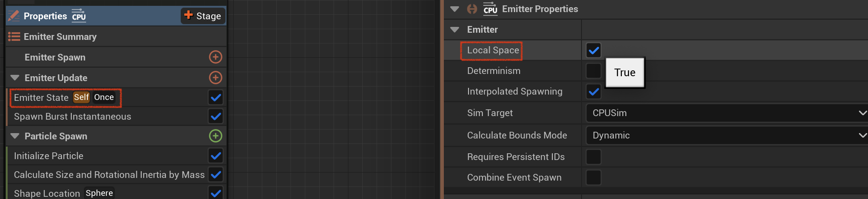The width and height of the screenshot is (868, 199).
Task: Enable the Requires Persistent IDs checkbox
Action: pyautogui.click(x=594, y=157)
